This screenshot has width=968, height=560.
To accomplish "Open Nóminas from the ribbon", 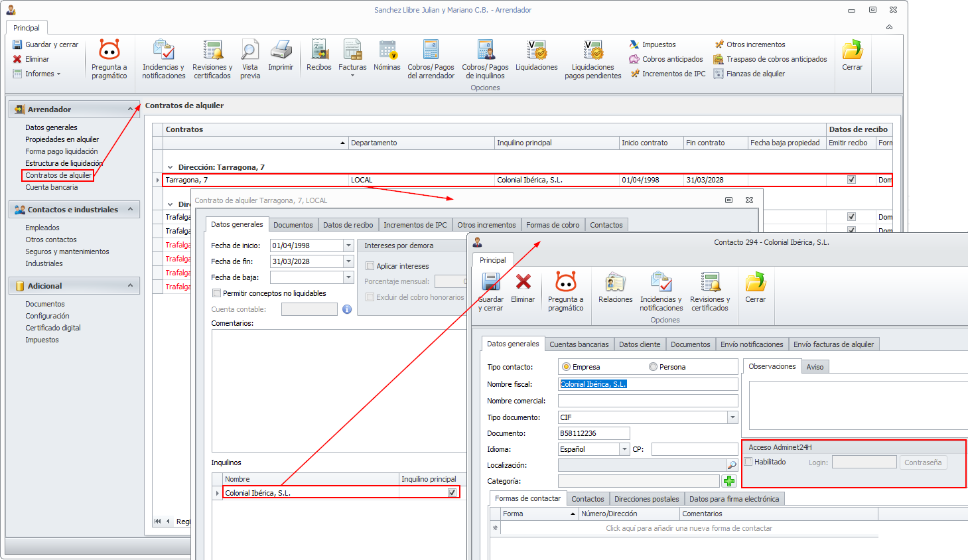I will click(x=387, y=55).
